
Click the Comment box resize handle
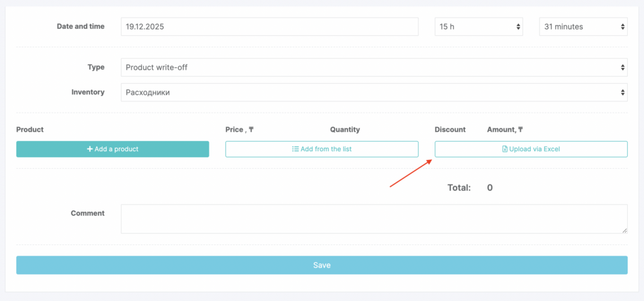(625, 230)
